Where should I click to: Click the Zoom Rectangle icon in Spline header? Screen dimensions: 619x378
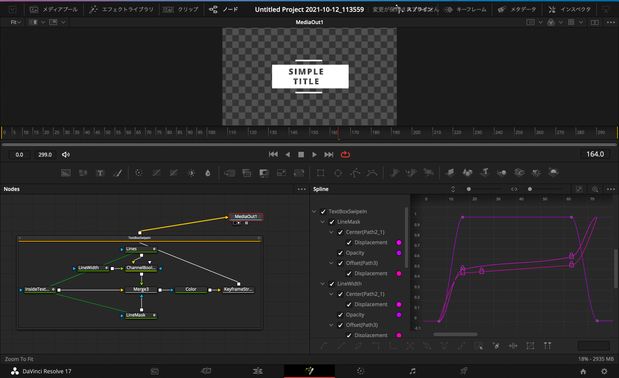pyautogui.click(x=595, y=189)
